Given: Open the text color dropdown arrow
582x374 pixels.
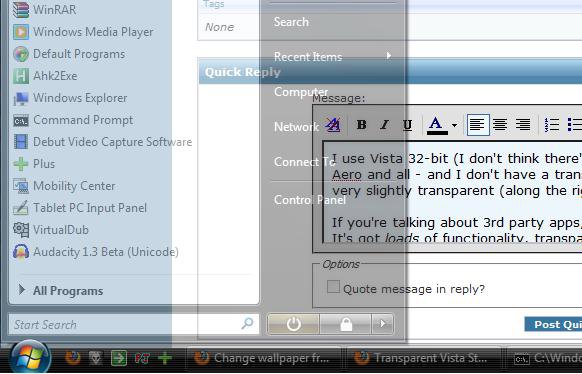Looking at the screenshot, I should pyautogui.click(x=454, y=125).
